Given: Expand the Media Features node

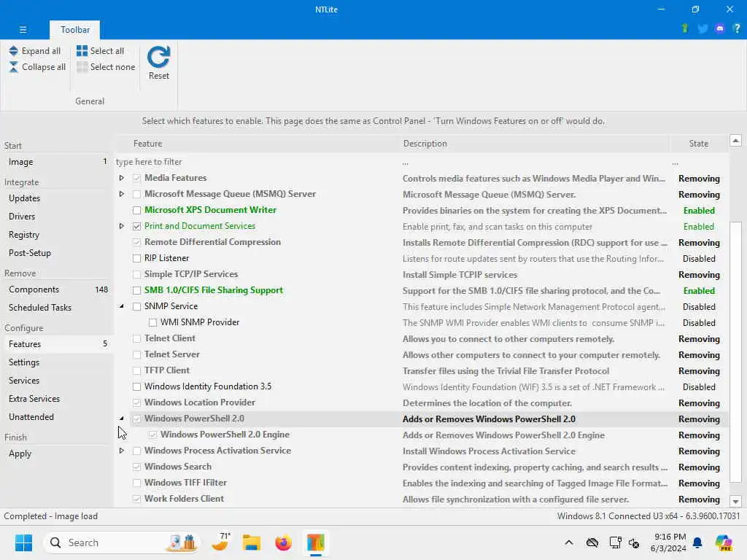Looking at the screenshot, I should pos(122,178).
